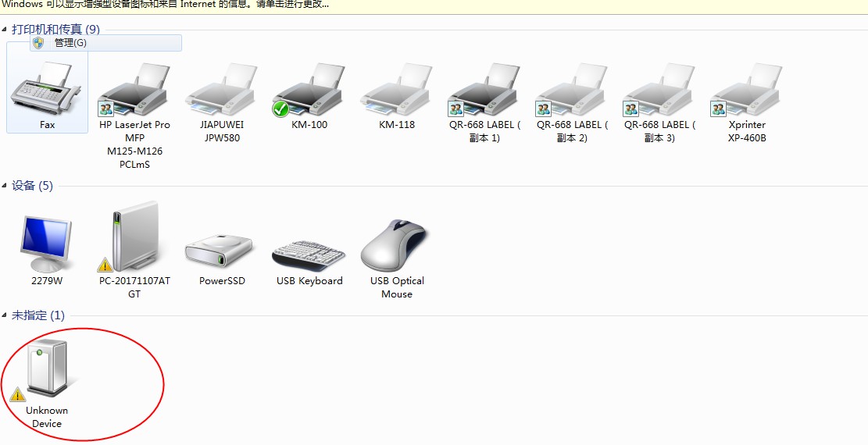Select the 2279W monitor icon
The image size is (868, 445).
click(46, 244)
